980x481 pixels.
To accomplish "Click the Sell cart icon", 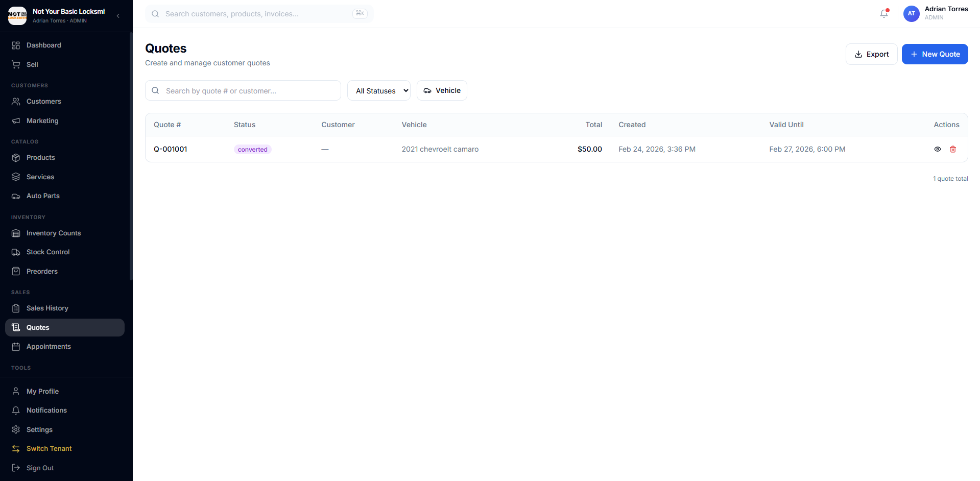I will [x=16, y=65].
